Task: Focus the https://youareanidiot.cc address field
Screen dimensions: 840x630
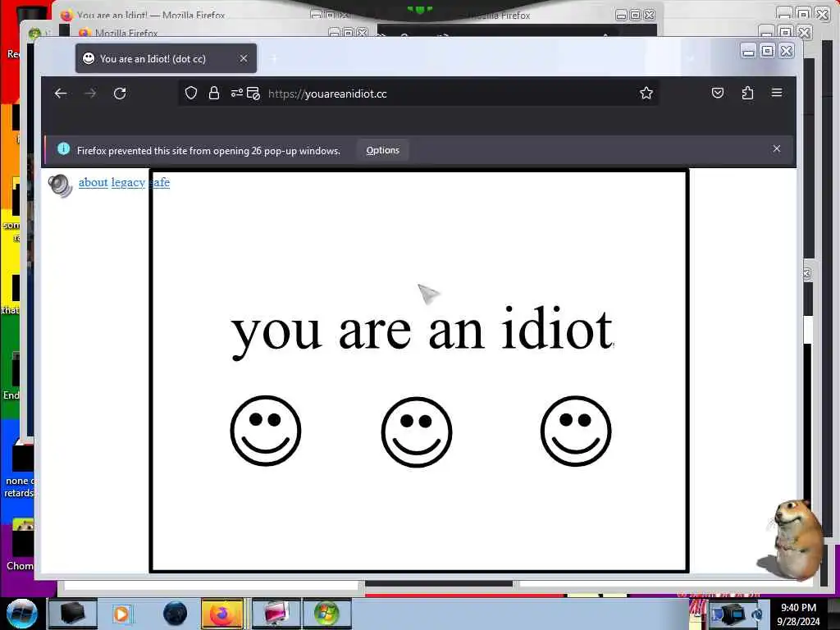Action: tap(418, 94)
